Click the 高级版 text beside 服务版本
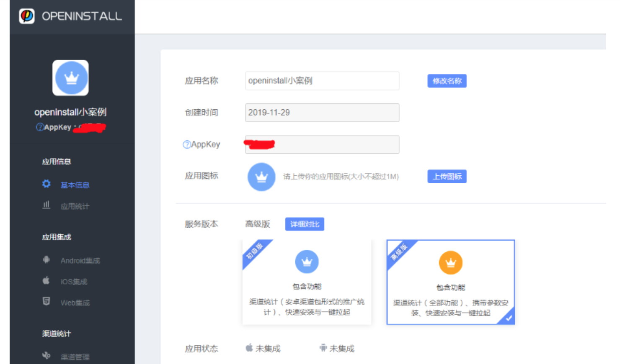 258,224
